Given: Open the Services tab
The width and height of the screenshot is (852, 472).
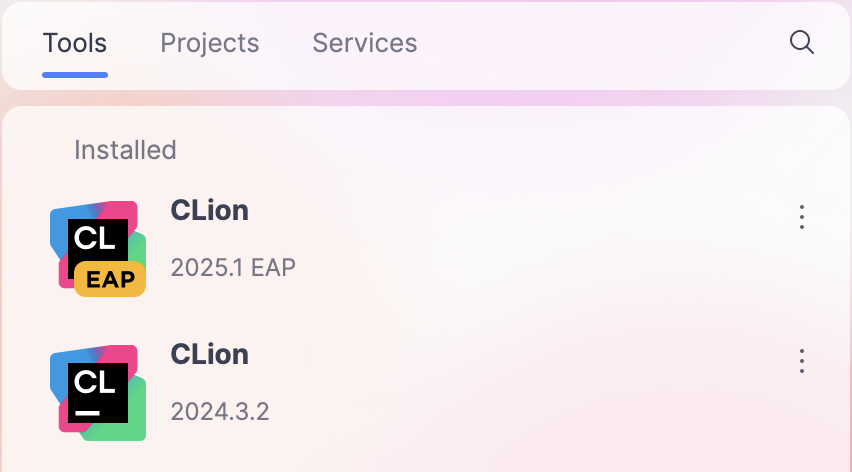Looking at the screenshot, I should pyautogui.click(x=365, y=43).
